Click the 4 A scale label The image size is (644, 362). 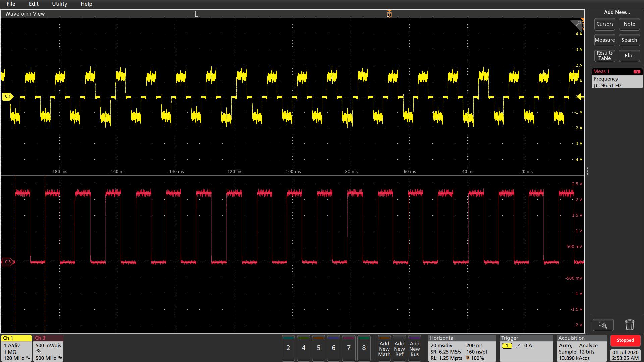pos(579,34)
